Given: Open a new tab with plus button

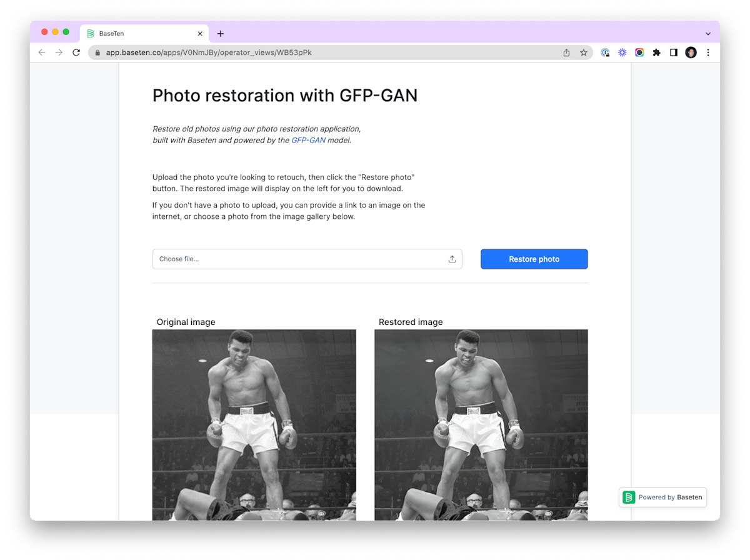Looking at the screenshot, I should coord(220,34).
